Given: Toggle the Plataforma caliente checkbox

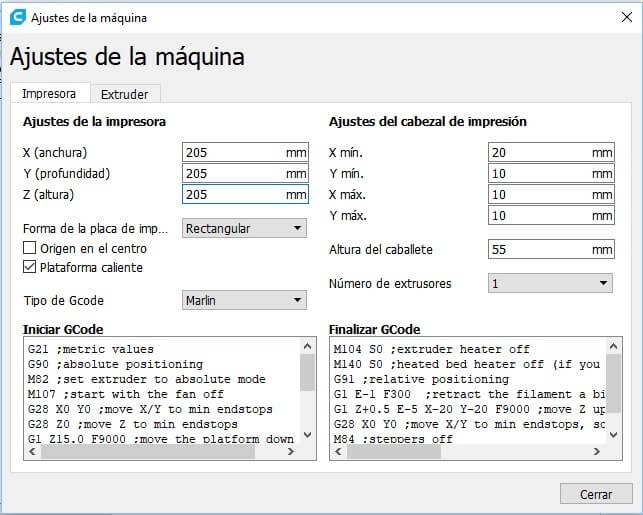Looking at the screenshot, I should (x=30, y=267).
